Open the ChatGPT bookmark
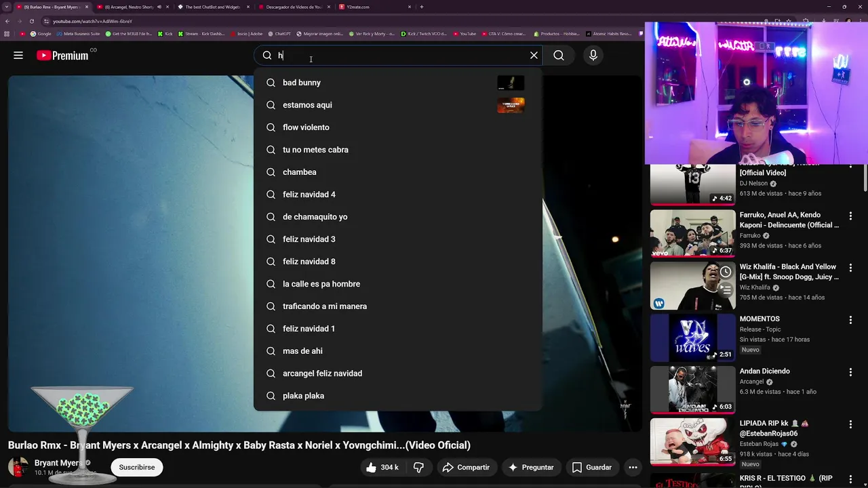868x488 pixels. pyautogui.click(x=279, y=34)
